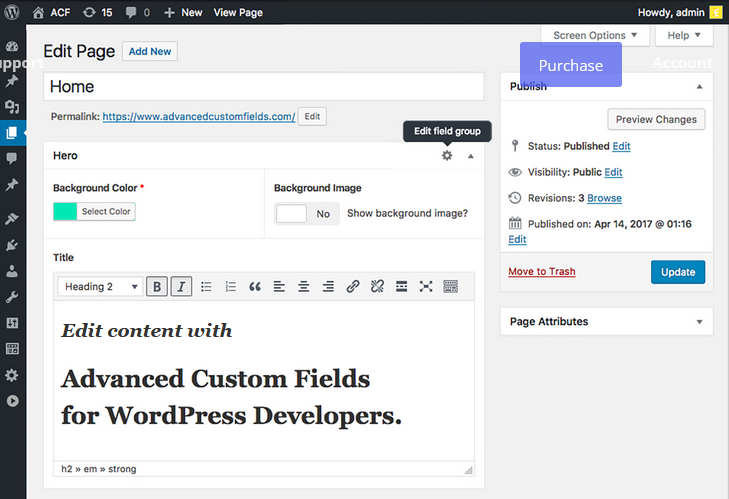This screenshot has width=729, height=499.
Task: Edit the Published on date
Action: pyautogui.click(x=517, y=240)
